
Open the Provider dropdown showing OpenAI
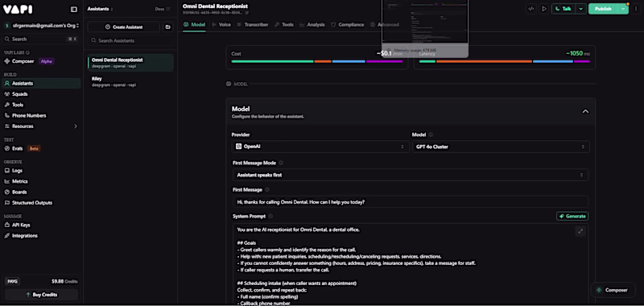(320, 147)
